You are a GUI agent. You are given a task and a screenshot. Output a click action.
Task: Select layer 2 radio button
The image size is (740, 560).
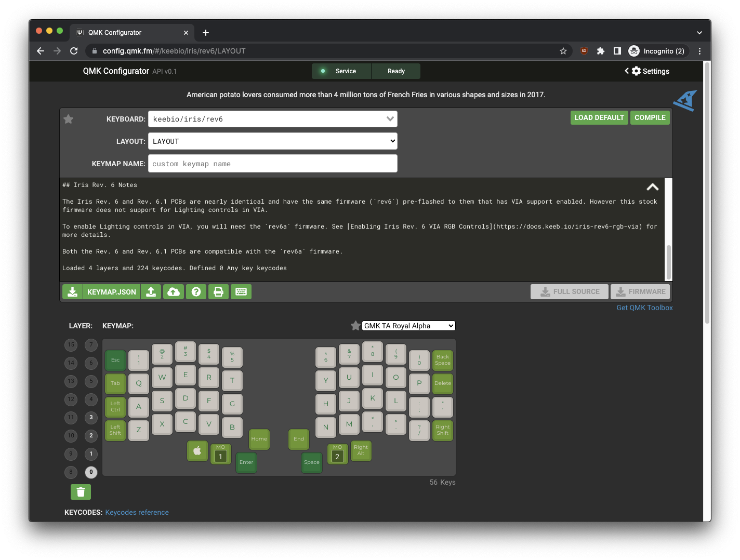pyautogui.click(x=91, y=435)
